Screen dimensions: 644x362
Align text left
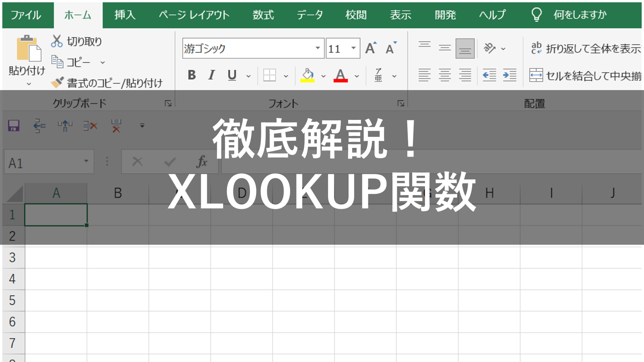[425, 75]
